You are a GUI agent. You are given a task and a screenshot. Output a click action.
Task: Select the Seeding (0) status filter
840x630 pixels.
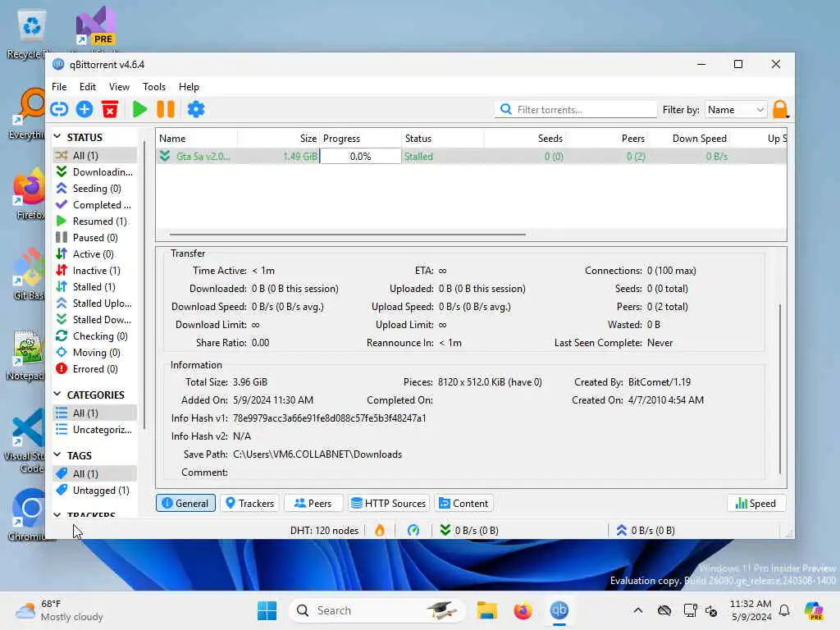click(94, 189)
